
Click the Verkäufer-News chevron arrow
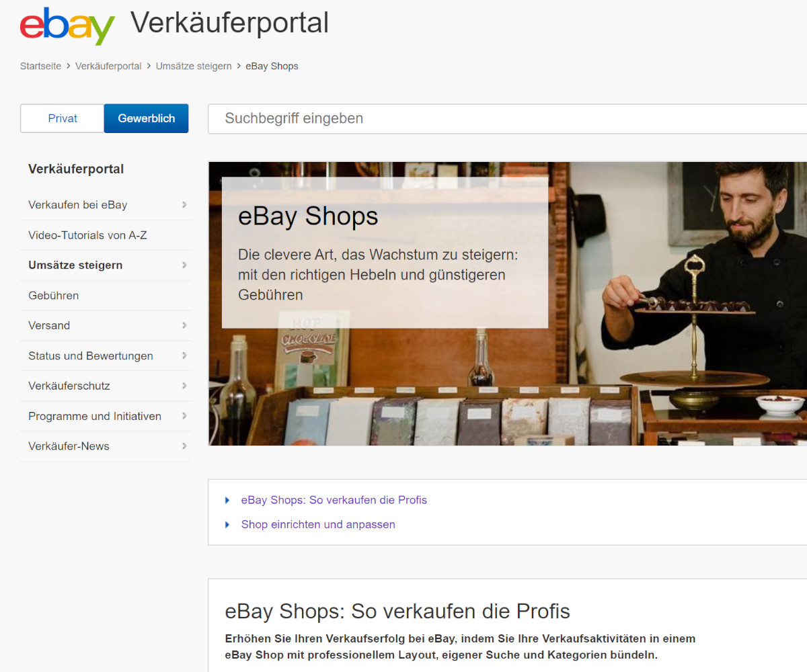coord(184,446)
